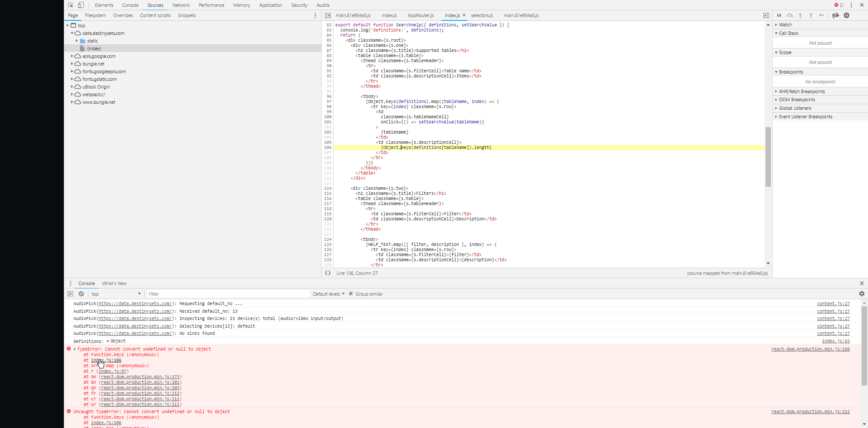This screenshot has height=428, width=868.
Task: Select the Snippets navigator tab
Action: (x=187, y=15)
